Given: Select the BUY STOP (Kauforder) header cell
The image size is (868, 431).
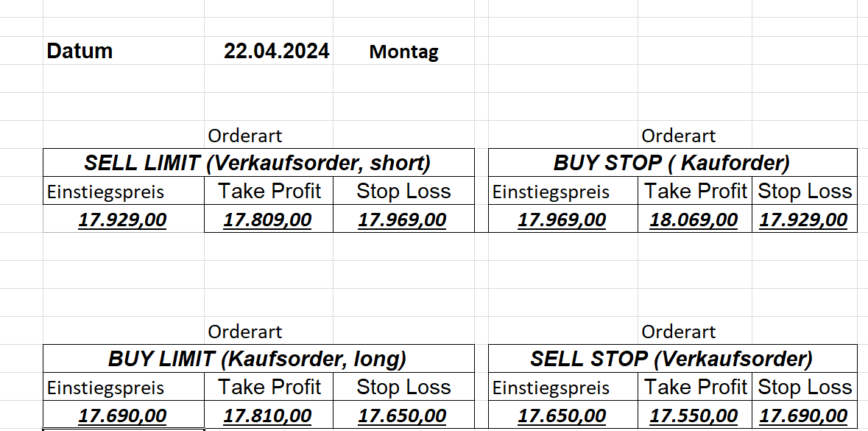Looking at the screenshot, I should click(x=671, y=163).
